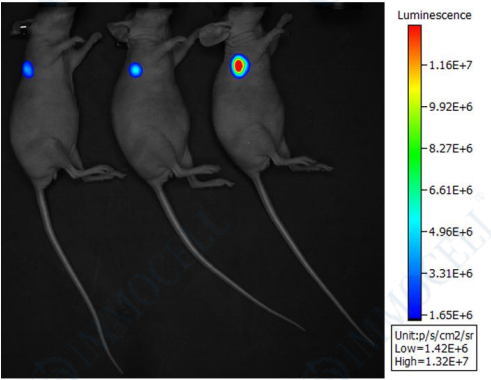Click the yellow band of the color bar
491x380 pixels.
click(x=415, y=87)
